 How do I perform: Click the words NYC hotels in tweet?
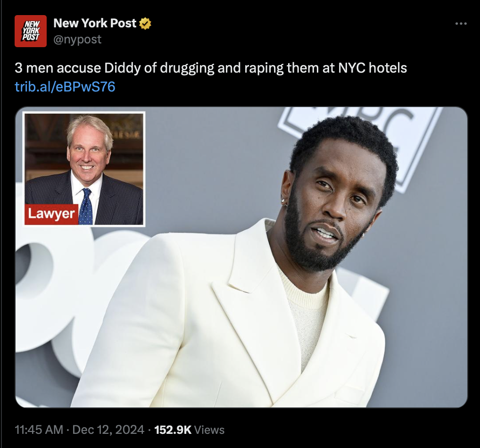tap(372, 68)
